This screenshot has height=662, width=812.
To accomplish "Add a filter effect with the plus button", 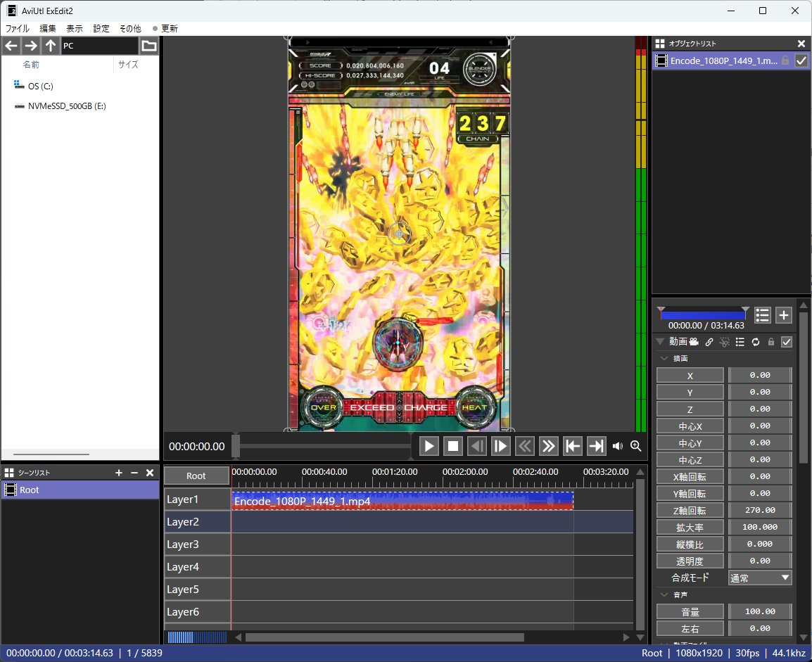I will (784, 315).
